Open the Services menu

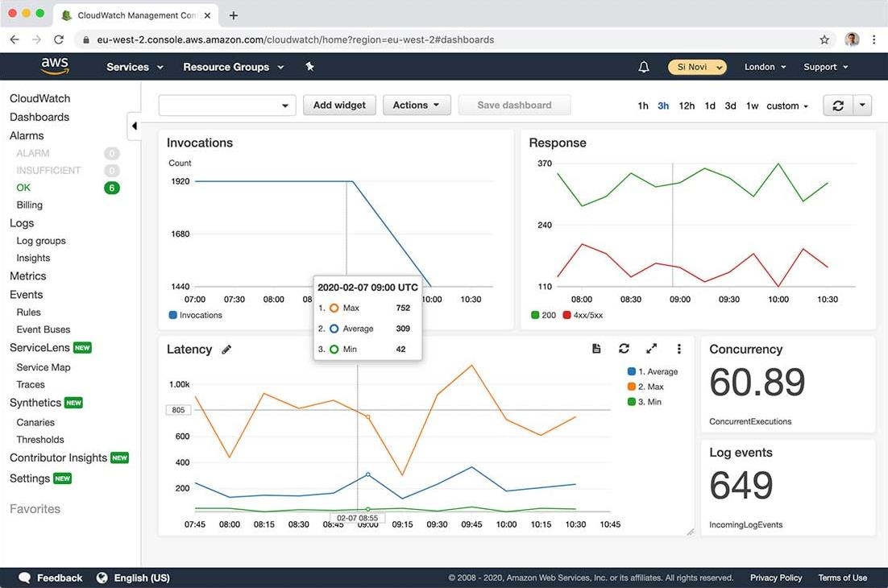(135, 67)
